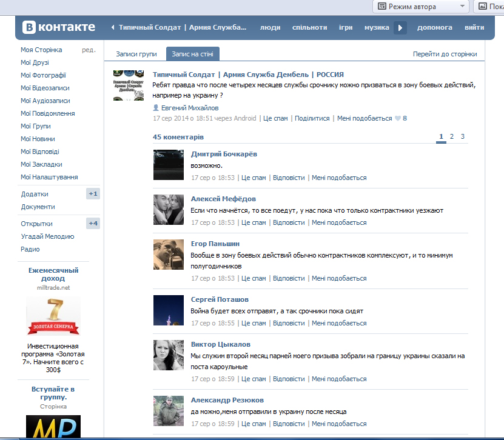This screenshot has height=440, width=504.
Task: Select the Запис на стіні tab
Action: [192, 54]
